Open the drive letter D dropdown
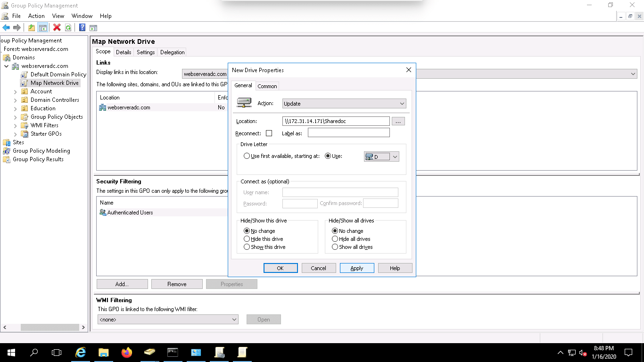 click(x=381, y=156)
